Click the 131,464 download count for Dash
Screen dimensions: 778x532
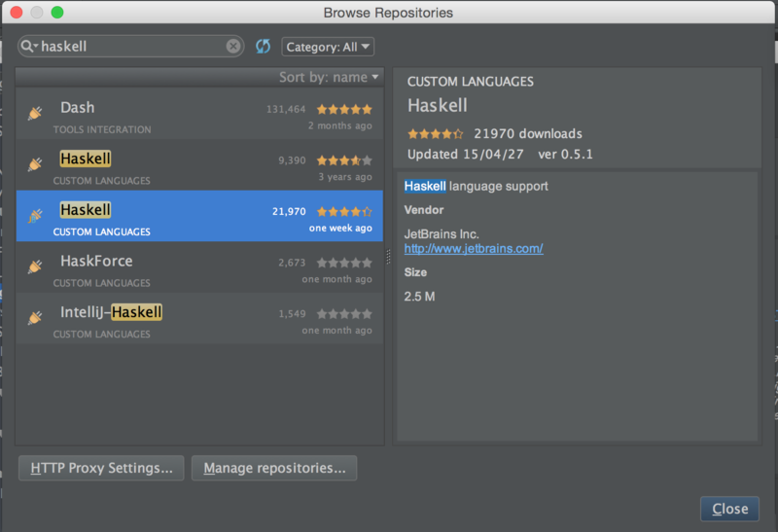tap(286, 109)
